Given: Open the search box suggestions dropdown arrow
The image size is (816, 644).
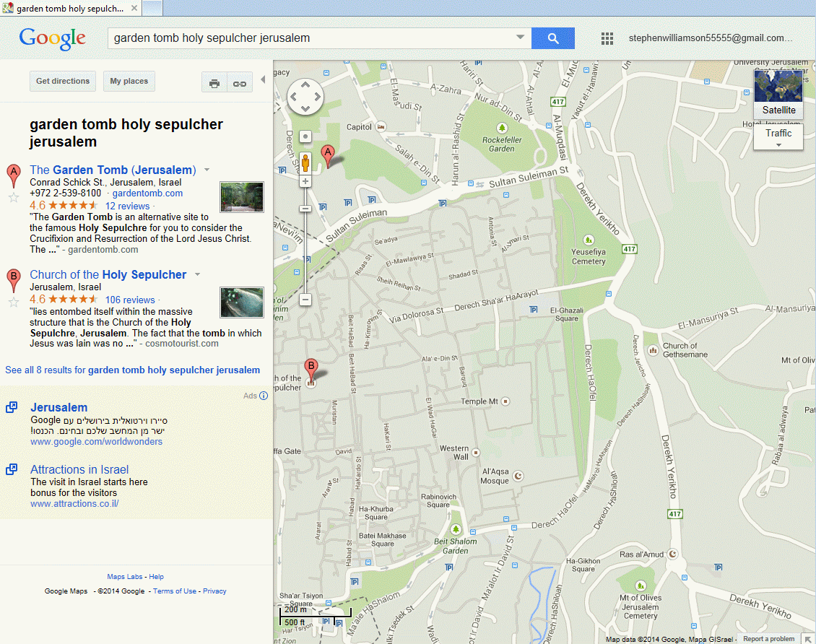Looking at the screenshot, I should click(520, 38).
